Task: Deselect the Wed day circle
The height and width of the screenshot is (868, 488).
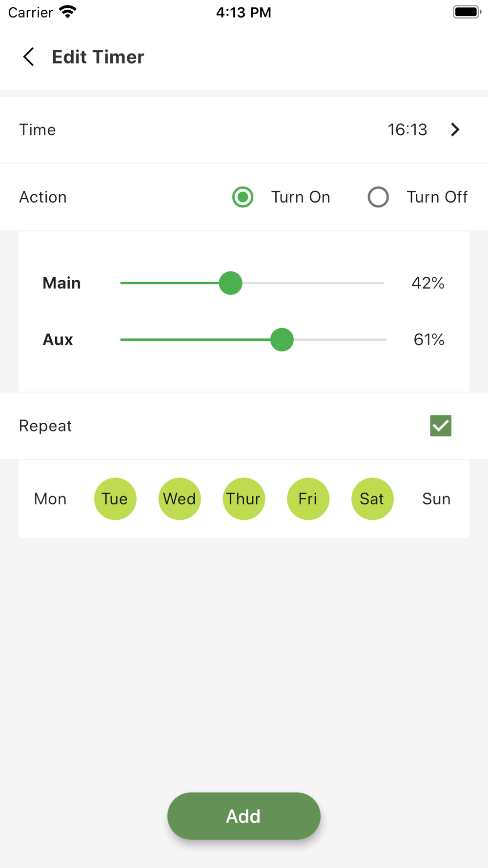Action: [179, 499]
